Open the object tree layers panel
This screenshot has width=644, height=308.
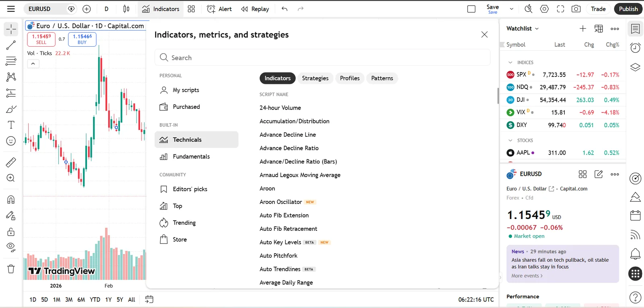(635, 67)
